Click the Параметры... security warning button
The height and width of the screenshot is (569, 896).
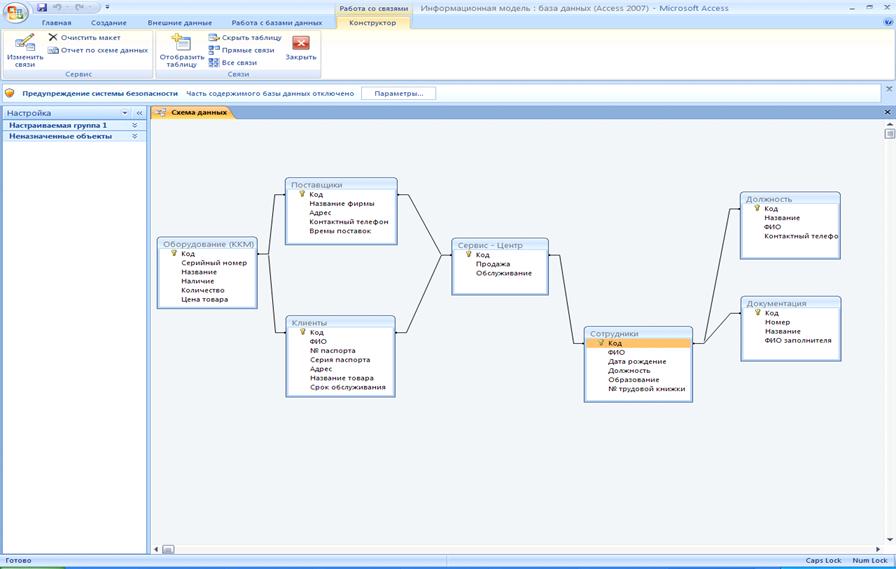tap(398, 94)
